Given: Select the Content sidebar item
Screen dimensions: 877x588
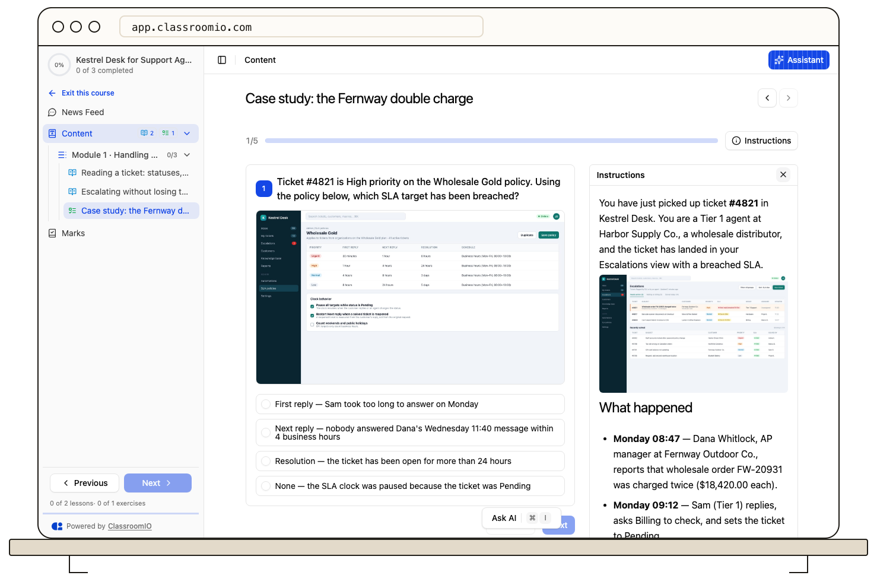Looking at the screenshot, I should click(x=120, y=134).
